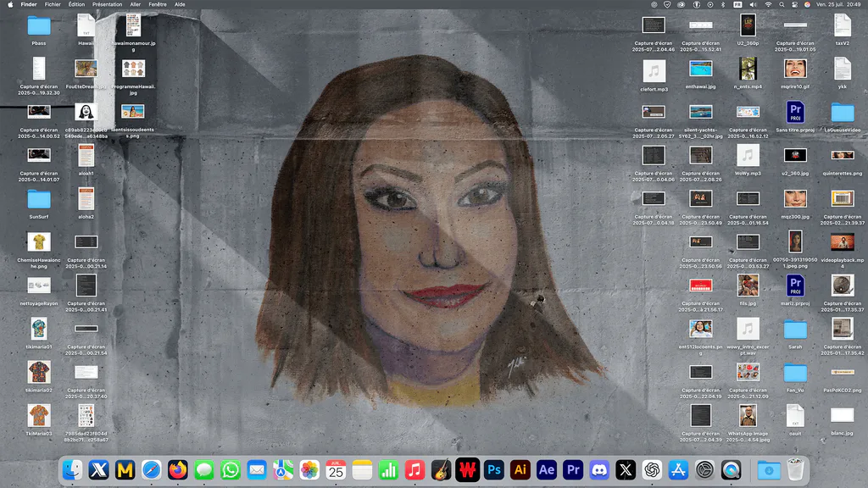Open the Mail app in the Dock
Screen dimensions: 868x488
(x=257, y=470)
